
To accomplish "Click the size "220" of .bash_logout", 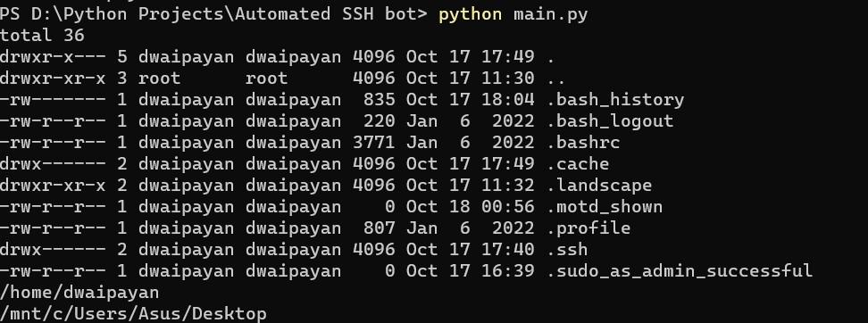I will (x=380, y=121).
